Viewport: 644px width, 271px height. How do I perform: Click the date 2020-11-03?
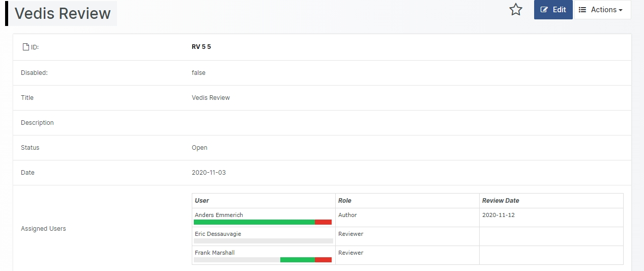point(209,173)
